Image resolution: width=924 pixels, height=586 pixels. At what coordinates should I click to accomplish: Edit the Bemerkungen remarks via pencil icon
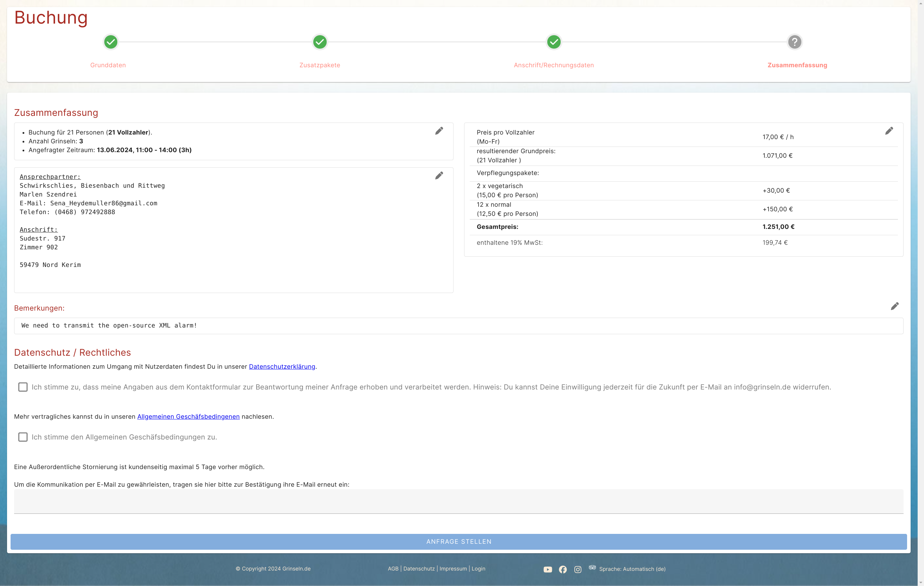[x=894, y=306]
